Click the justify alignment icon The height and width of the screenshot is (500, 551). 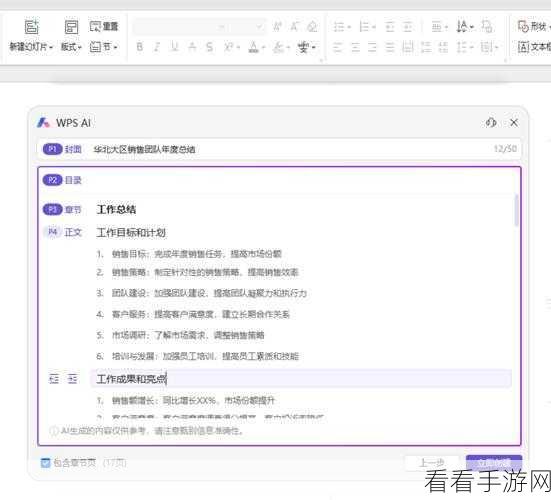390,47
